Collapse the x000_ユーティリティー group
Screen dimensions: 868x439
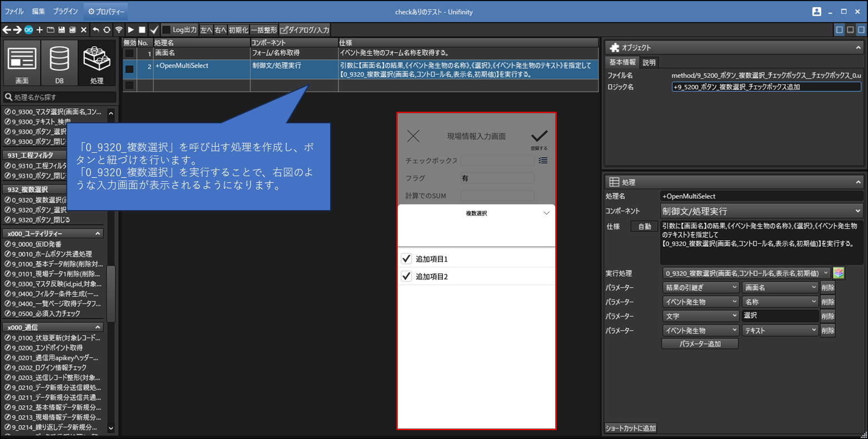point(98,234)
